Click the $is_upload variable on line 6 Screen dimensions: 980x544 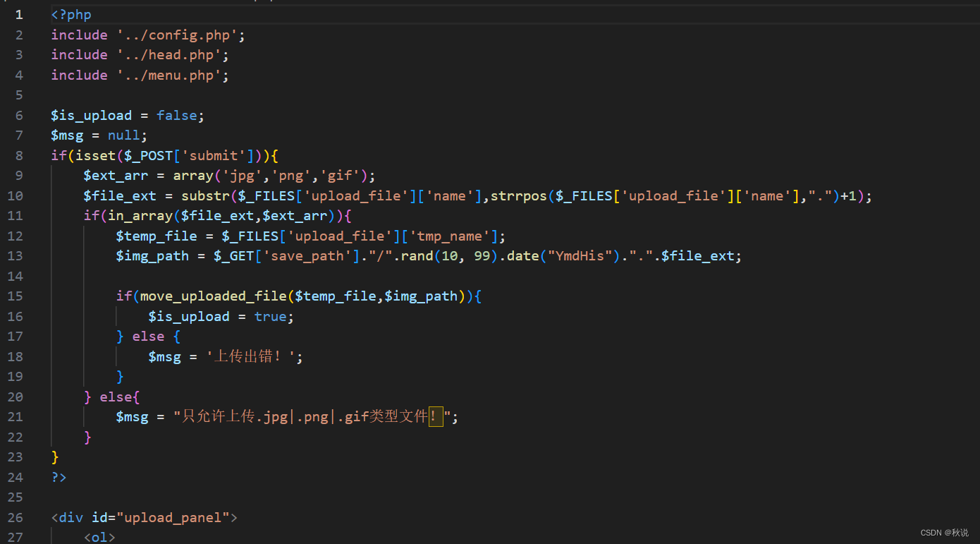pos(92,115)
